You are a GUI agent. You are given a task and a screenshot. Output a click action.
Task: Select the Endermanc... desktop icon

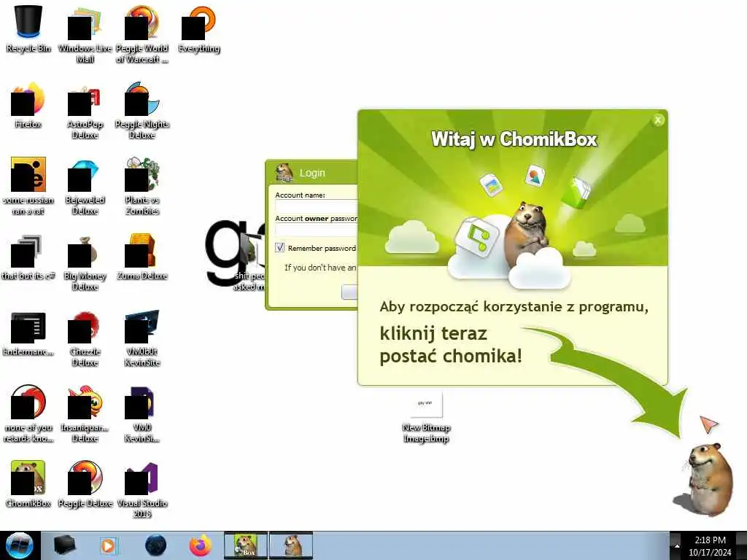[28, 332]
